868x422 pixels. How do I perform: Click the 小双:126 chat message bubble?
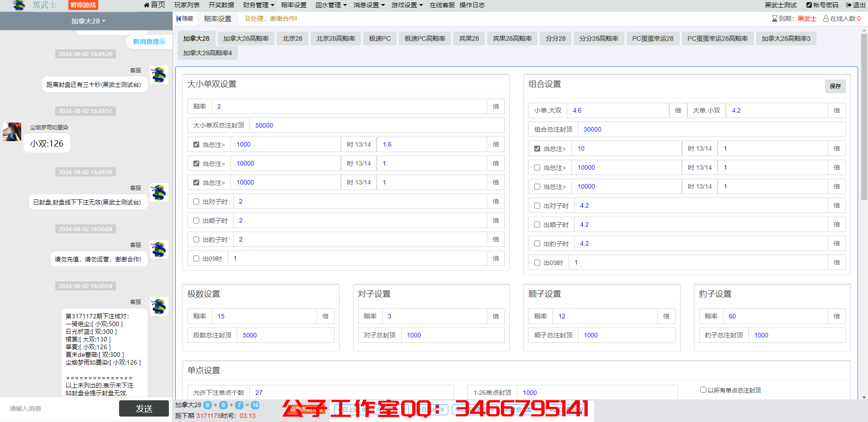point(47,143)
